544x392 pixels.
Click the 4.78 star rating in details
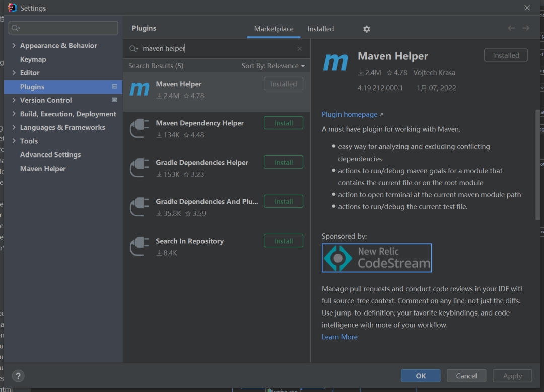(x=397, y=73)
